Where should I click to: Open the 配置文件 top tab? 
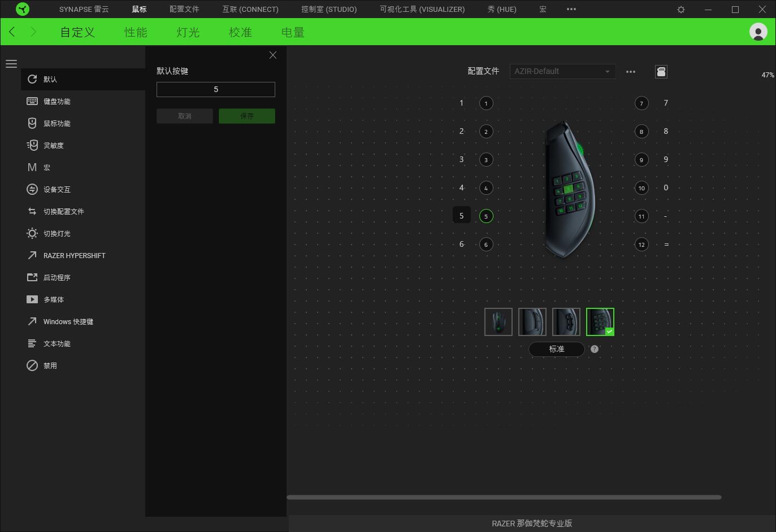[184, 9]
